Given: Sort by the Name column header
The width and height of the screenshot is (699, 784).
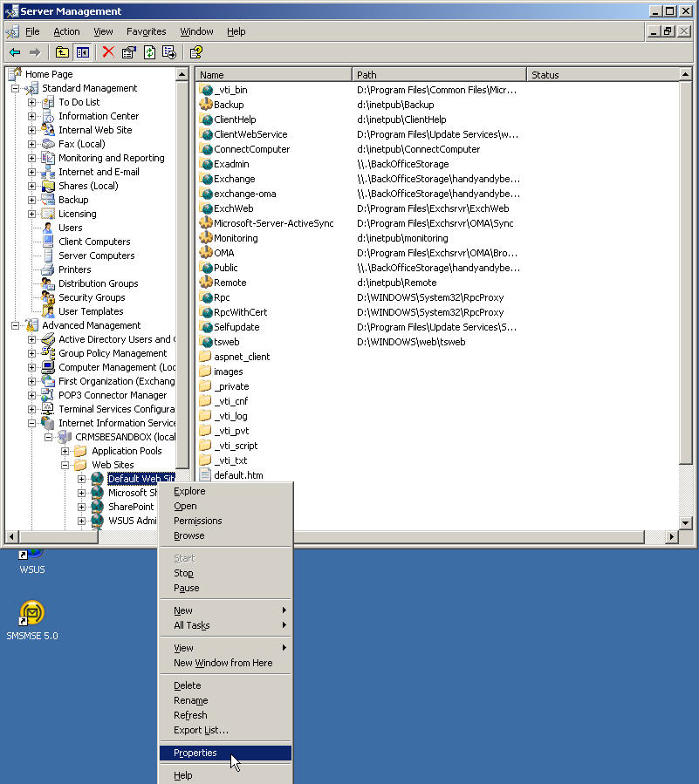Looking at the screenshot, I should (274, 74).
